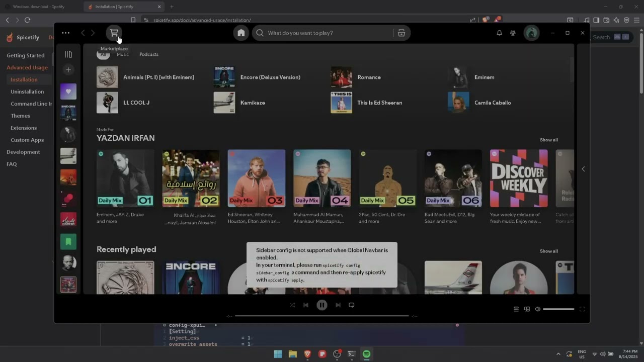Viewport: 644px width, 362px height.
Task: Open the Daily Mix 02 card
Action: tap(191, 187)
